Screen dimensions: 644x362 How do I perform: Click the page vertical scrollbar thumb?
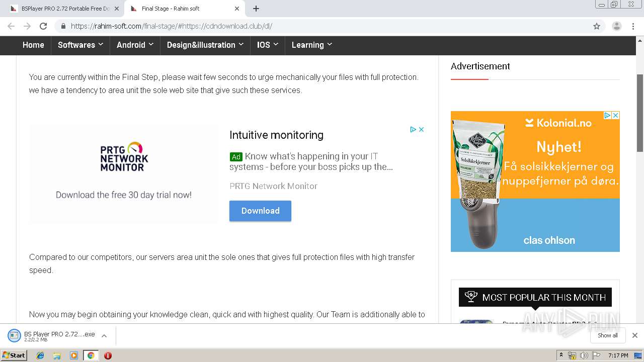point(640,113)
